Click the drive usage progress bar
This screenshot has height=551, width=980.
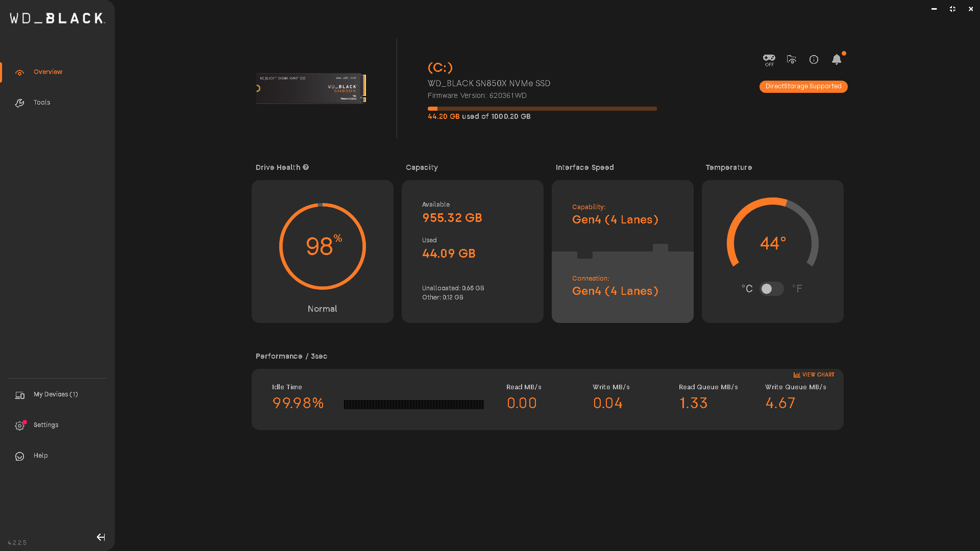(542, 109)
